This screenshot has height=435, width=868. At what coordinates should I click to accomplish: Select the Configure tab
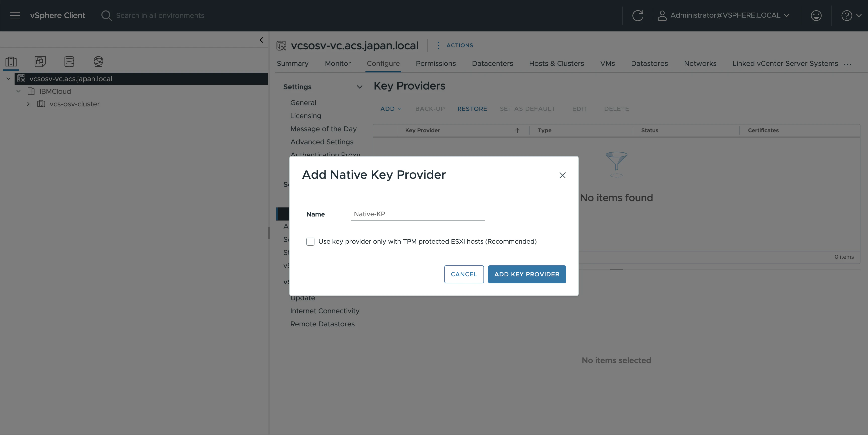[383, 63]
